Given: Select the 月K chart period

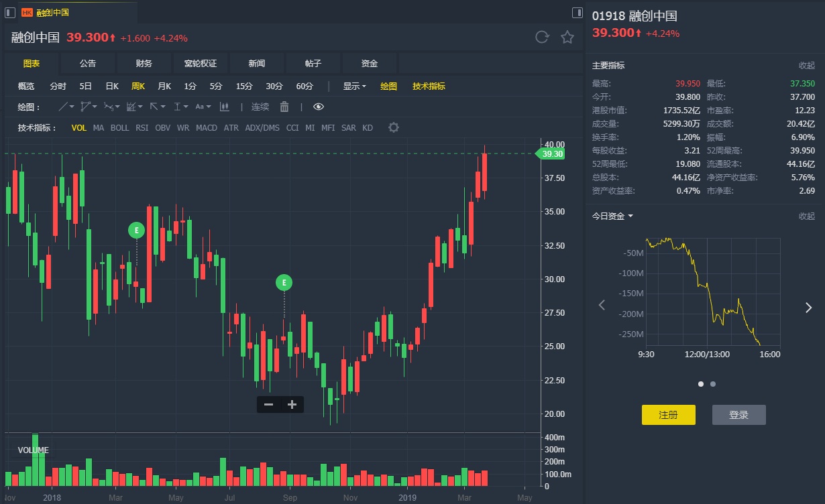Looking at the screenshot, I should pos(164,86).
